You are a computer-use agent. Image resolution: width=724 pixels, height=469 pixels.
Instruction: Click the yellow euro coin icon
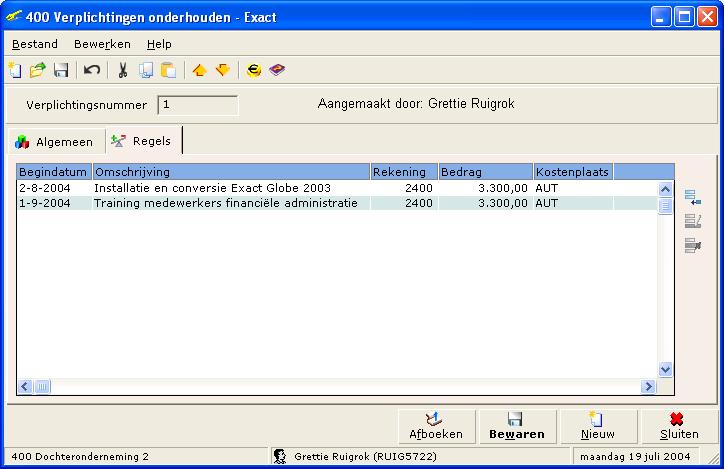253,70
